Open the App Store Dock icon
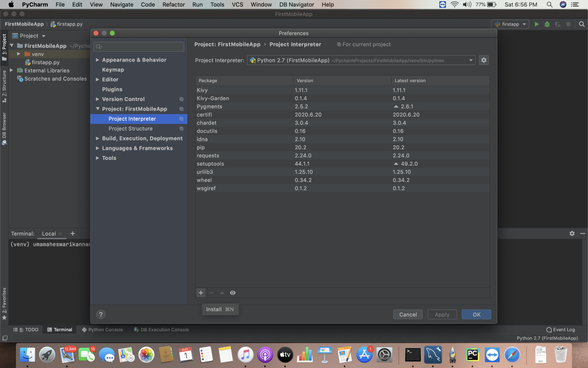Viewport: 588px width, 368px height. (x=364, y=355)
